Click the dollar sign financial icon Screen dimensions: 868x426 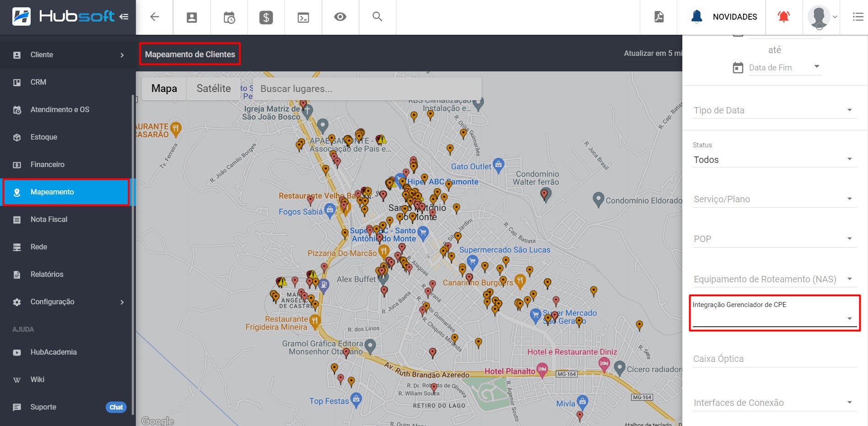[x=266, y=17]
